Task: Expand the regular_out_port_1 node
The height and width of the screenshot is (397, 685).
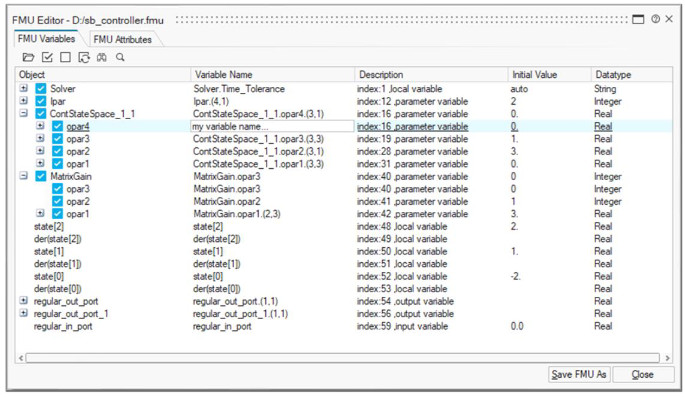Action: point(24,313)
